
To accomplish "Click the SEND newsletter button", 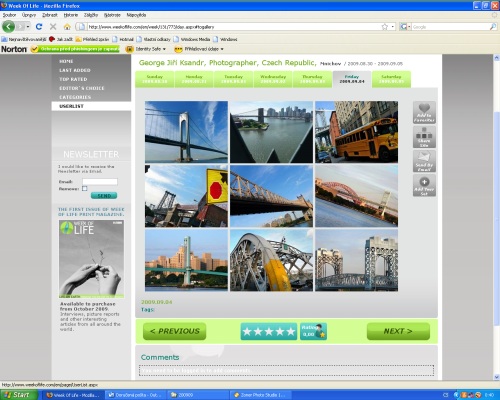I will point(104,196).
